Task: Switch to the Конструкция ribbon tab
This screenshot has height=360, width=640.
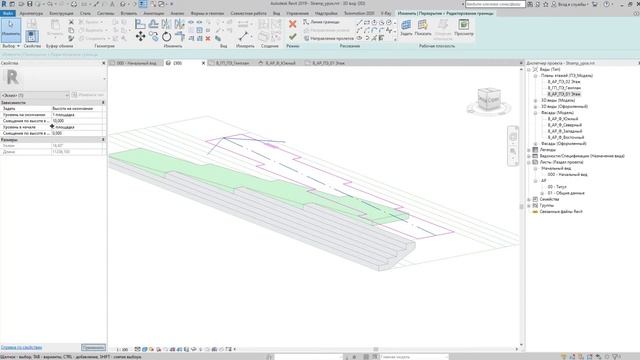Action: pyautogui.click(x=61, y=13)
